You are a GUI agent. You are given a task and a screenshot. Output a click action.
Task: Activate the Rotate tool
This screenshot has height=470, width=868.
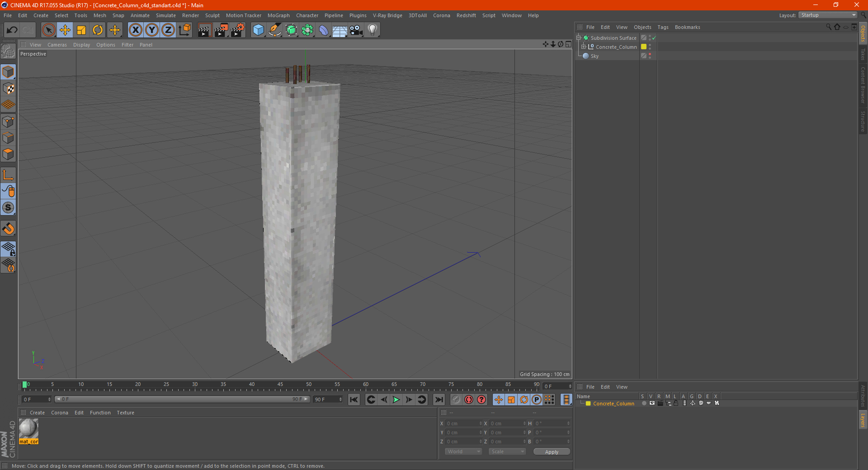pos(98,30)
